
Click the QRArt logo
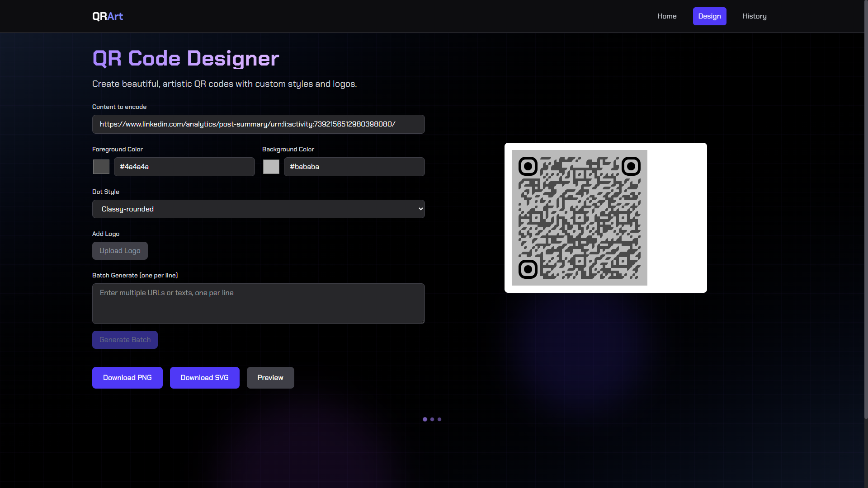click(x=108, y=16)
